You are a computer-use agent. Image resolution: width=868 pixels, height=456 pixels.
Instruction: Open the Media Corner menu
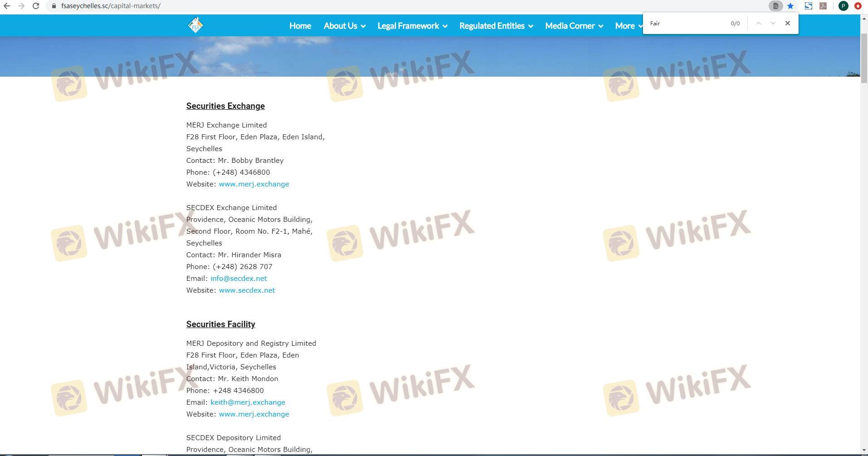tap(574, 26)
